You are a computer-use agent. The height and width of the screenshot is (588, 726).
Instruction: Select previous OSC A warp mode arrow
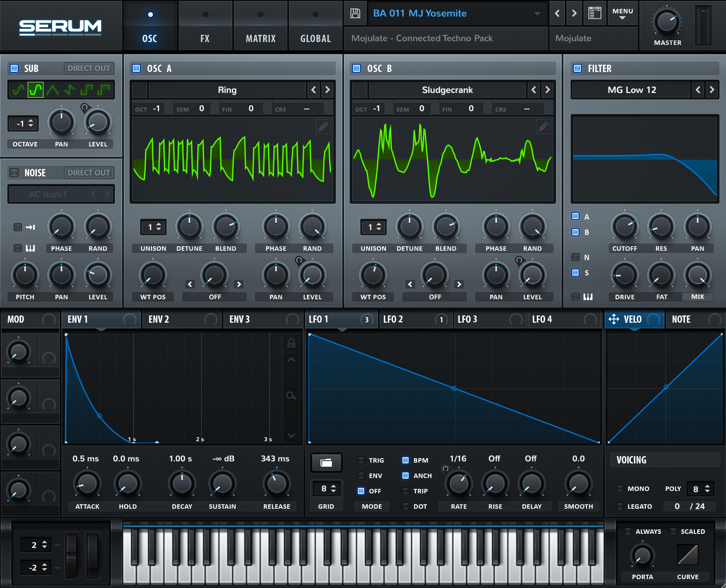[x=190, y=284]
